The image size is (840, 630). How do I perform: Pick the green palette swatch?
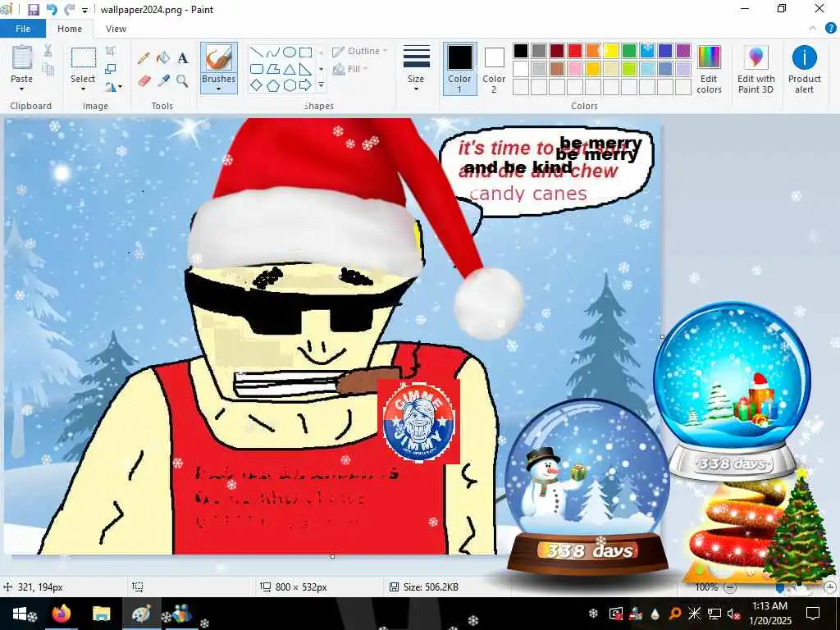(629, 51)
